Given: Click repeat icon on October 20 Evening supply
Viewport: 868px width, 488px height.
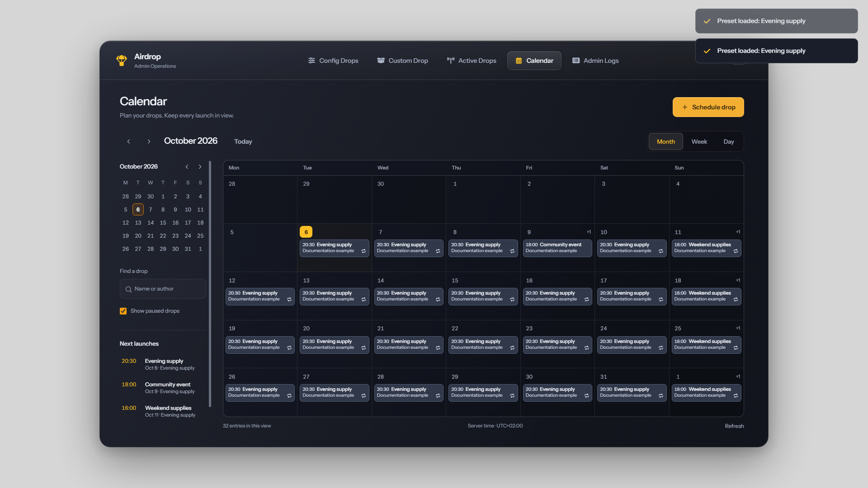Looking at the screenshot, I should (x=363, y=348).
